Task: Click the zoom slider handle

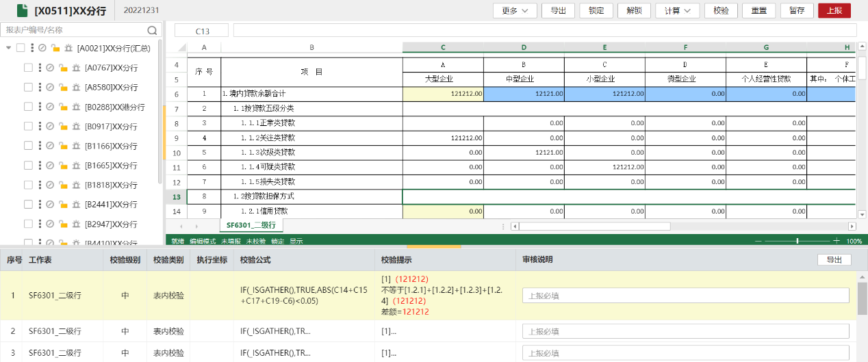Action: [797, 241]
